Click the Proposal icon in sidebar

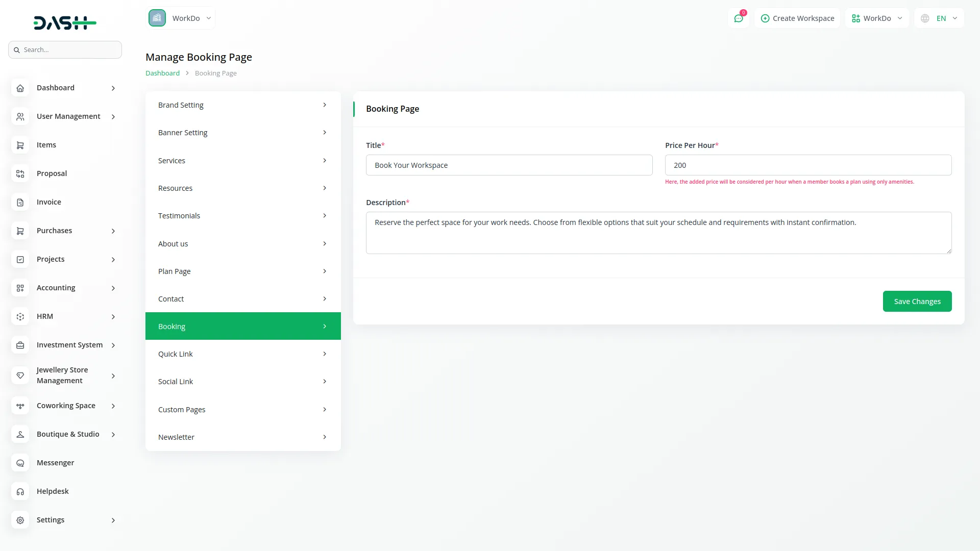tap(20, 174)
